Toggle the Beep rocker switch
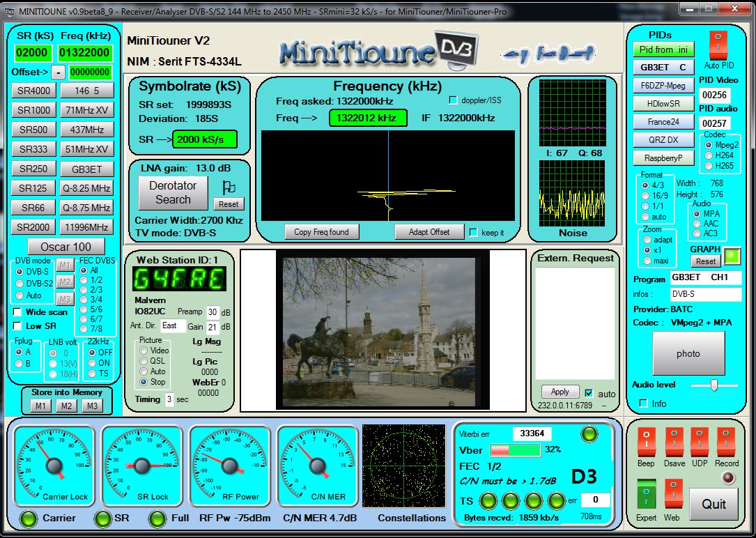Screen dimensions: 756x538 646,442
